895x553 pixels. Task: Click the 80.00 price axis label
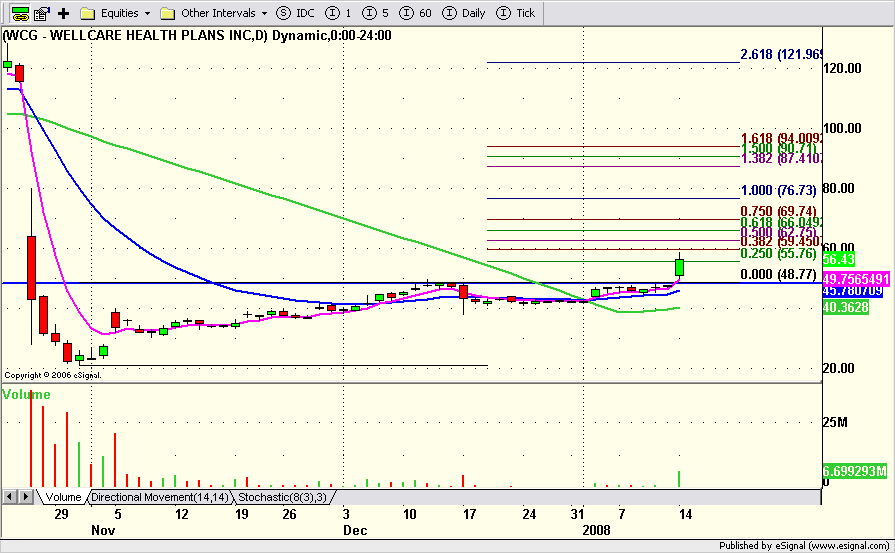coord(838,188)
